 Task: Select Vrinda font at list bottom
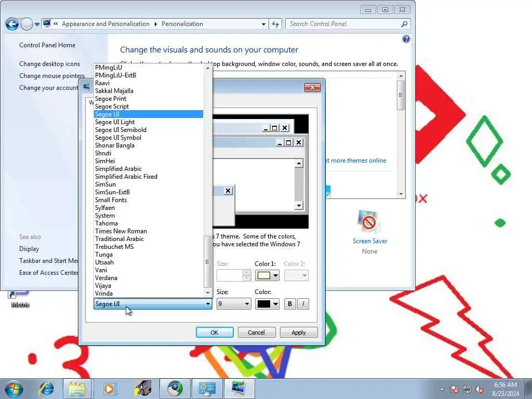coord(149,294)
